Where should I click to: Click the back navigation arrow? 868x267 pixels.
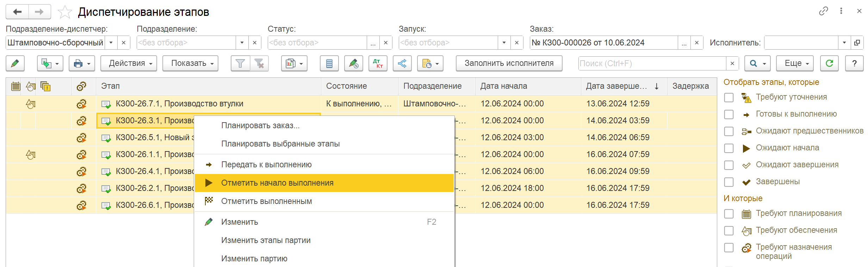[x=17, y=12]
